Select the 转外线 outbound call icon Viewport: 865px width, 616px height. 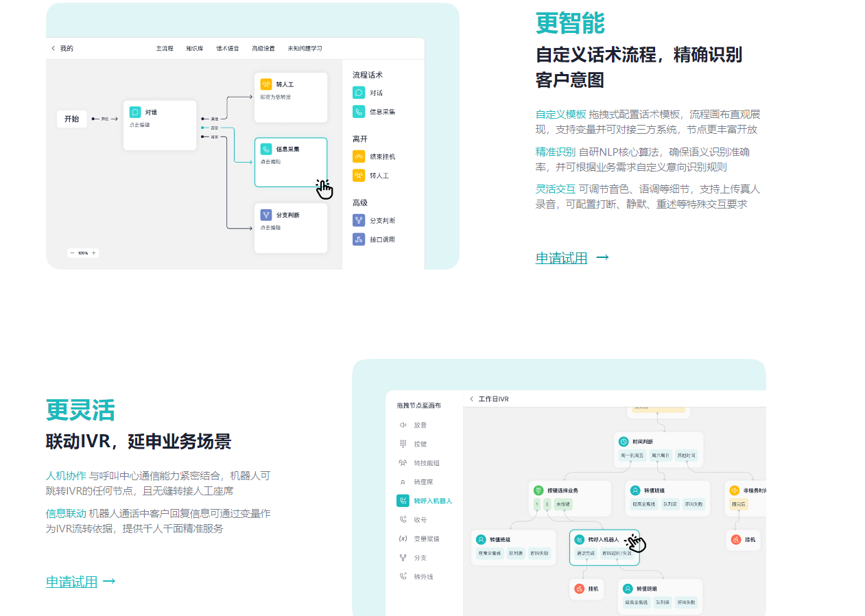(403, 576)
